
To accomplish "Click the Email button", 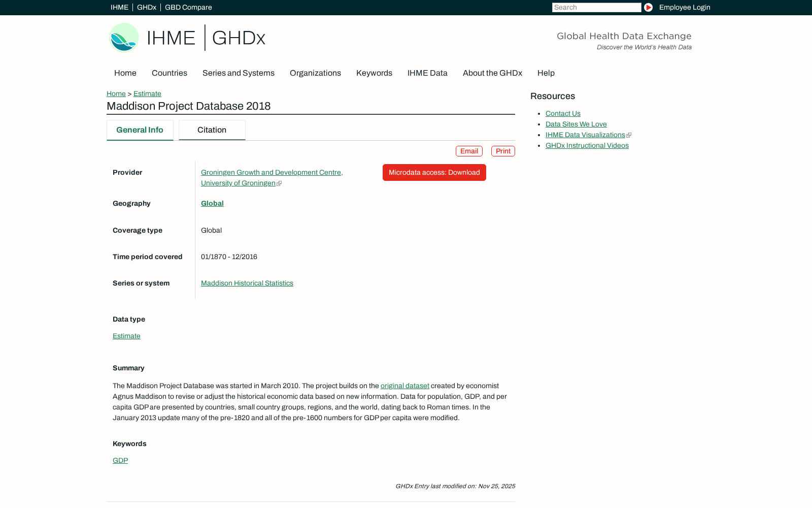I will click(469, 151).
